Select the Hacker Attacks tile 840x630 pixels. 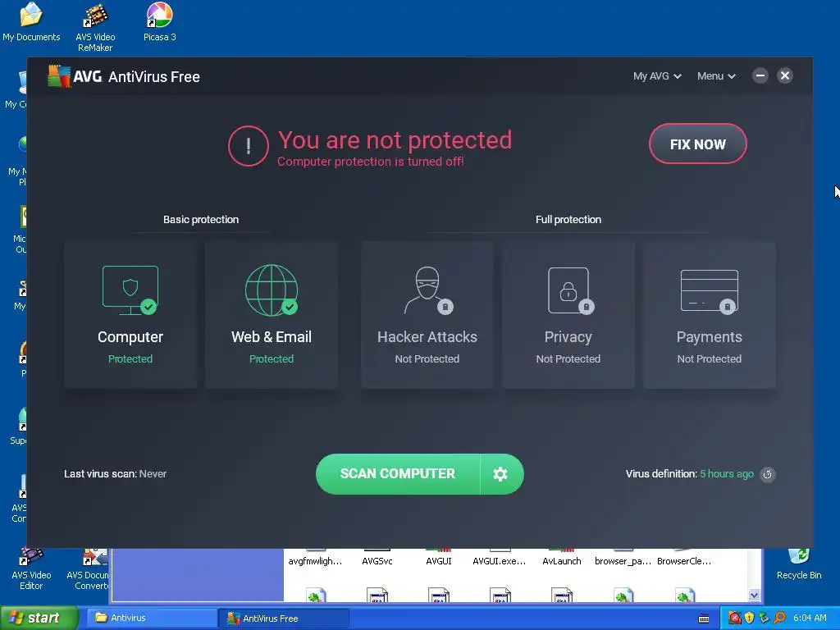point(427,314)
